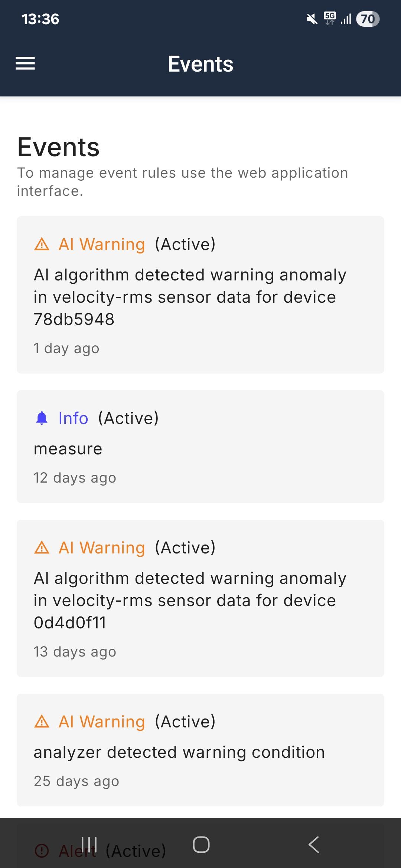The image size is (401, 868).
Task: Tap the blue Info label
Action: coord(73,418)
